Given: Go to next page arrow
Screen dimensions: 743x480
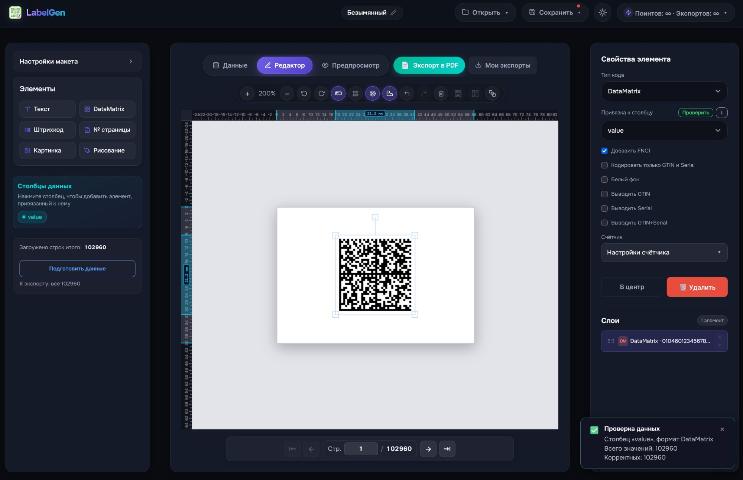Looking at the screenshot, I should (428, 449).
